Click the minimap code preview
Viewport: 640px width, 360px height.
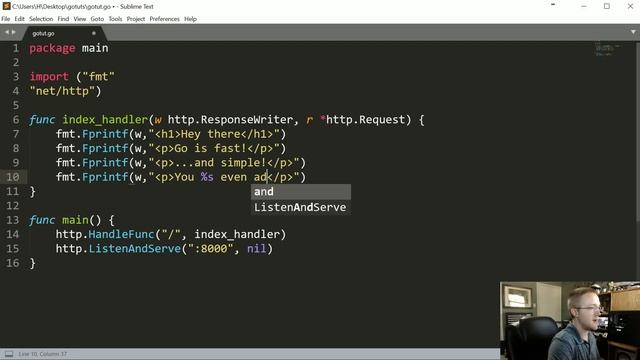pos(608,49)
